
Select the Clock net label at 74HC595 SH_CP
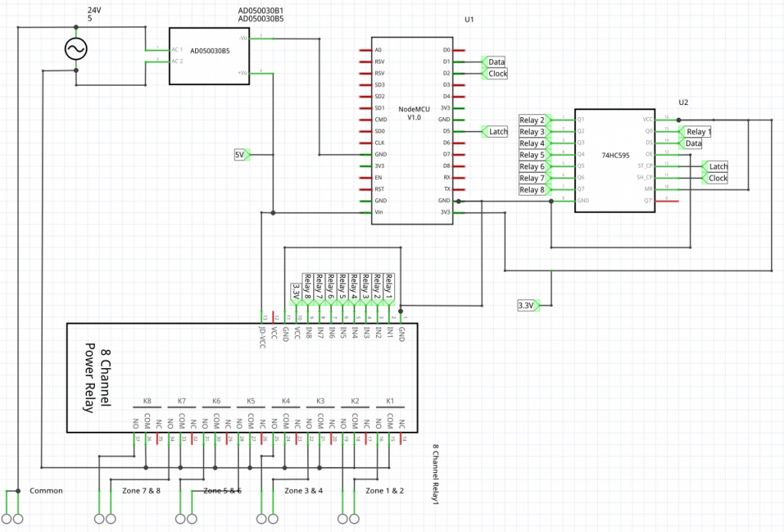click(x=715, y=178)
